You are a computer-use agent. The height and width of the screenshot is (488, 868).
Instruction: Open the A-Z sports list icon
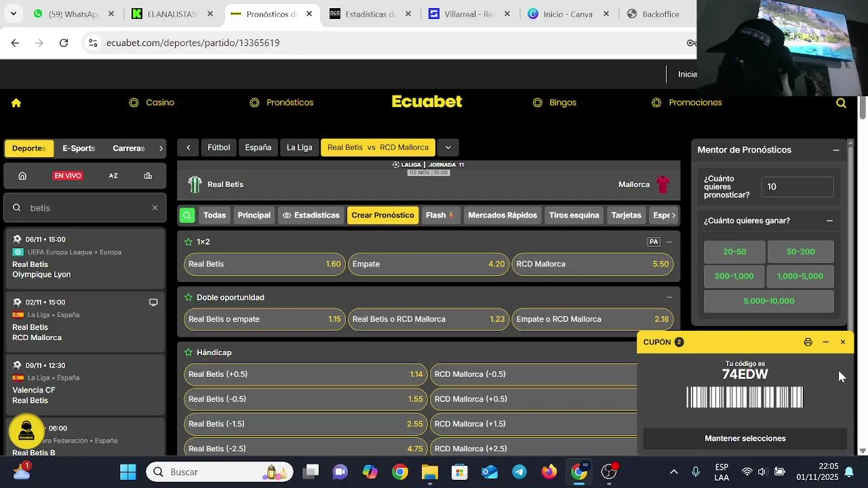pyautogui.click(x=113, y=176)
